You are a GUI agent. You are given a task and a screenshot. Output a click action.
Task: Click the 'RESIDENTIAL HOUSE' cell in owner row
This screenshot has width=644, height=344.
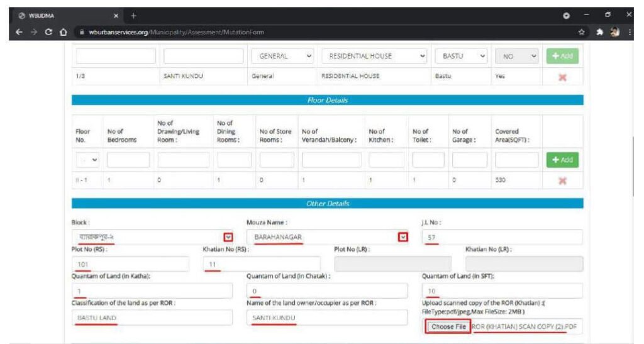[350, 76]
